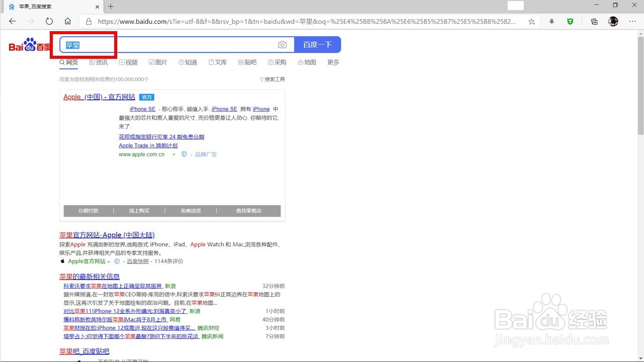This screenshot has width=644, height=362.
Task: Click the first iPhone SE link in ad
Action: (142, 109)
